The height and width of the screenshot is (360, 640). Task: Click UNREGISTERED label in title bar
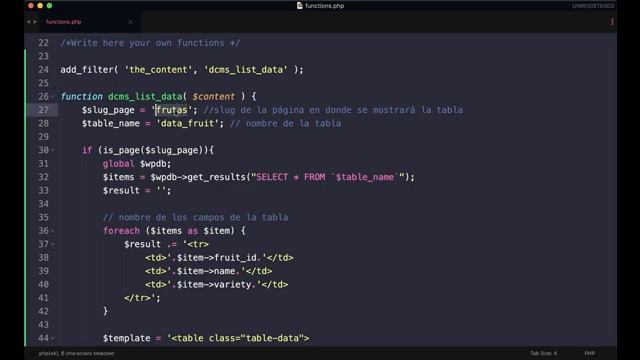point(593,6)
